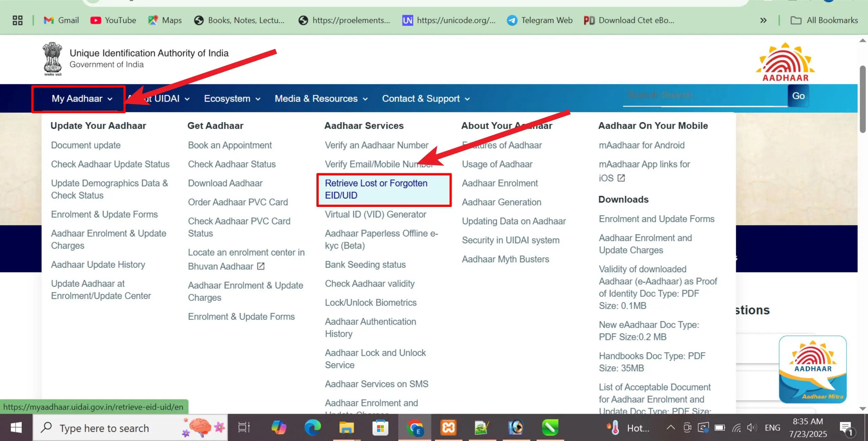Open the Maps bookmark
The image size is (868, 441).
click(x=165, y=20)
